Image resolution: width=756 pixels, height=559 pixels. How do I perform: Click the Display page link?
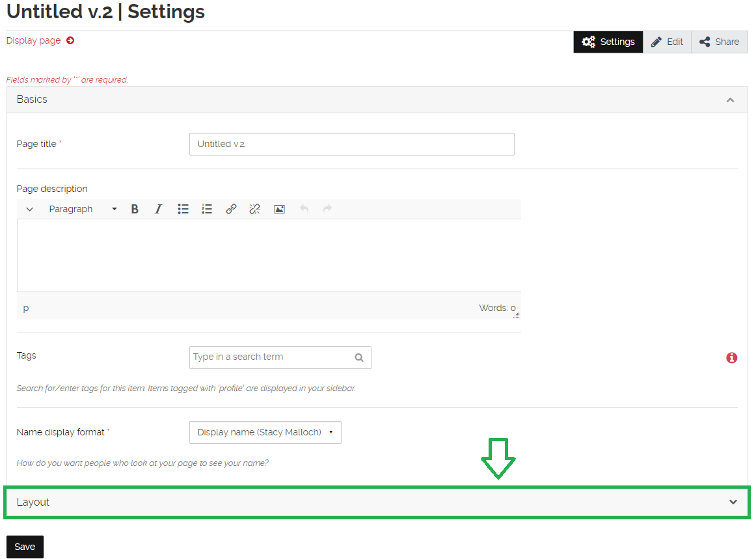pos(33,40)
